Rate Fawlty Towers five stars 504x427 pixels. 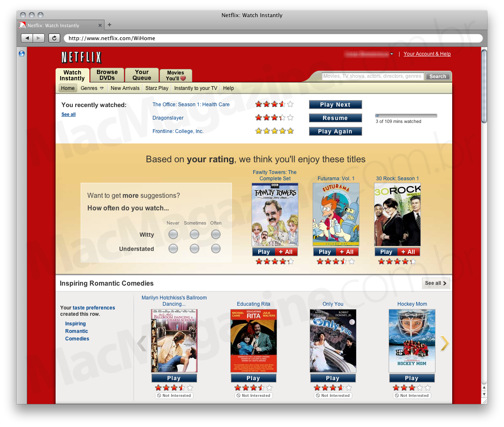pos(291,261)
